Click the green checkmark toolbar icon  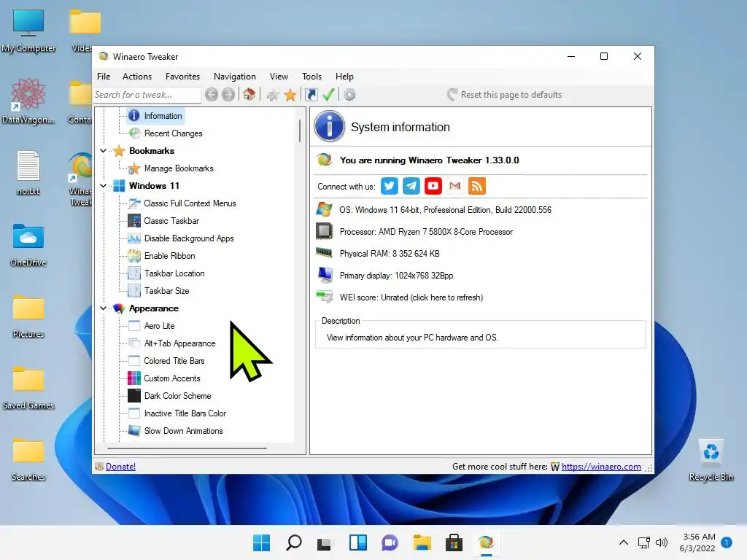pos(328,94)
